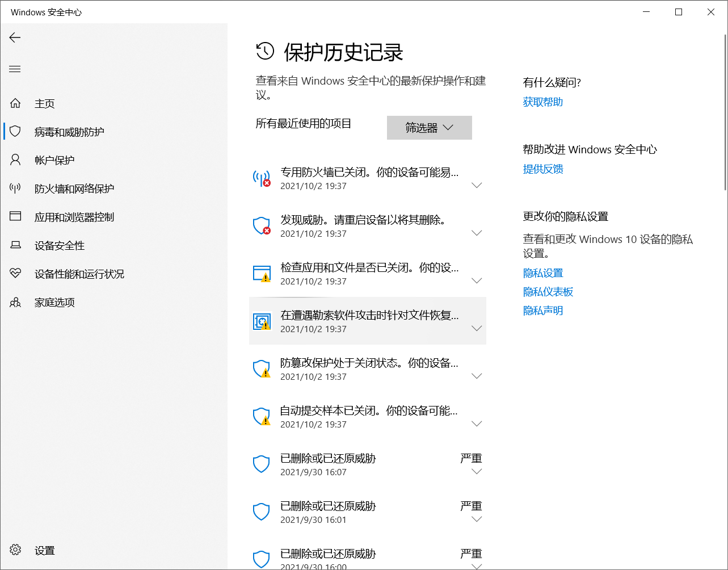728x570 pixels.
Task: Click the family icon for 家庭选项
Action: point(15,302)
